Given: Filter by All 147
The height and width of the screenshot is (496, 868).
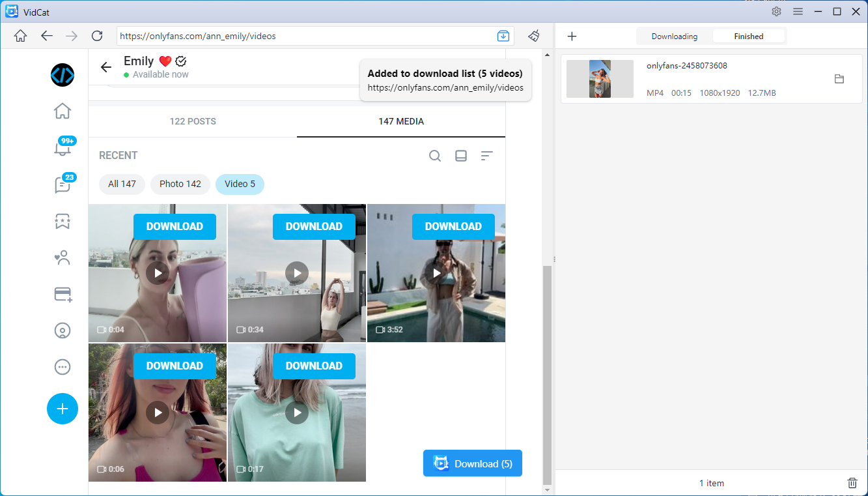Looking at the screenshot, I should 122,184.
